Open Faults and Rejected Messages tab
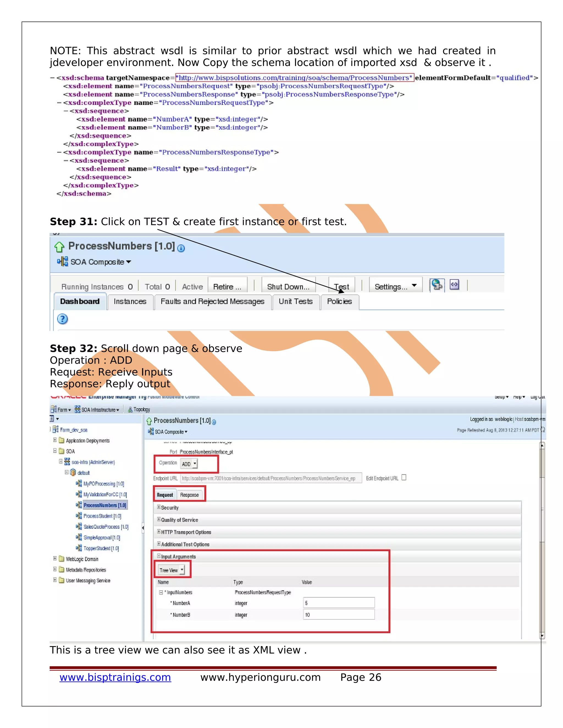The height and width of the screenshot is (728, 563). tap(212, 301)
